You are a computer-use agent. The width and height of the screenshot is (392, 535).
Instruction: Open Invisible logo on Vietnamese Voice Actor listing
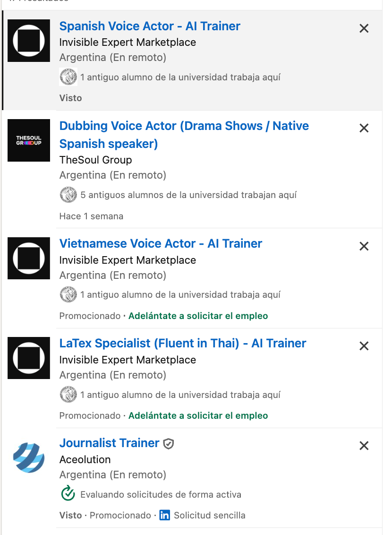click(29, 259)
